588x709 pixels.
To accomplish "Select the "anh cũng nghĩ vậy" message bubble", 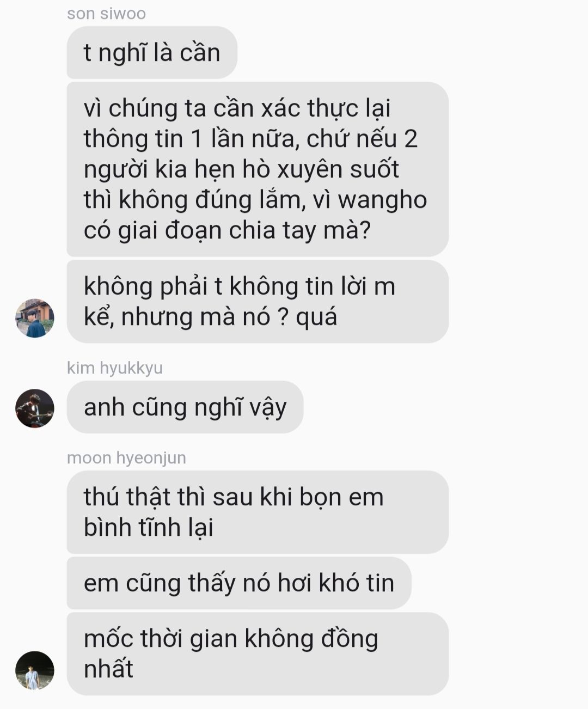I will coord(185,407).
